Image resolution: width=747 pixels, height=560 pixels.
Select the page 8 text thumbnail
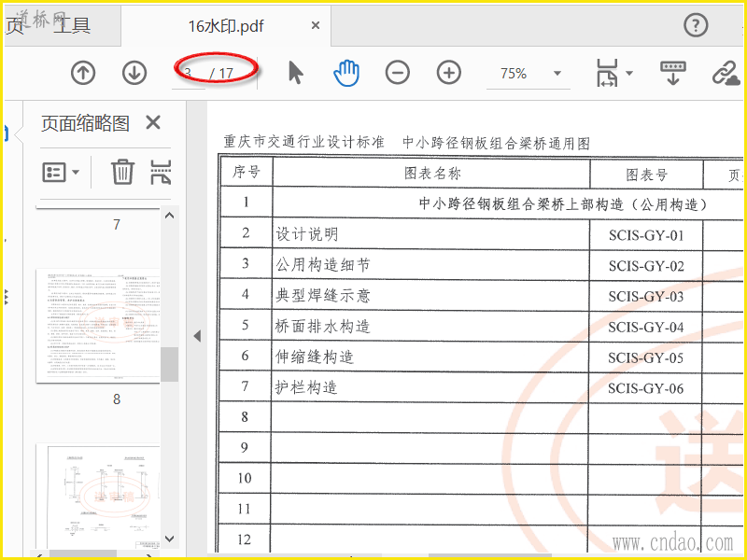coord(98,325)
